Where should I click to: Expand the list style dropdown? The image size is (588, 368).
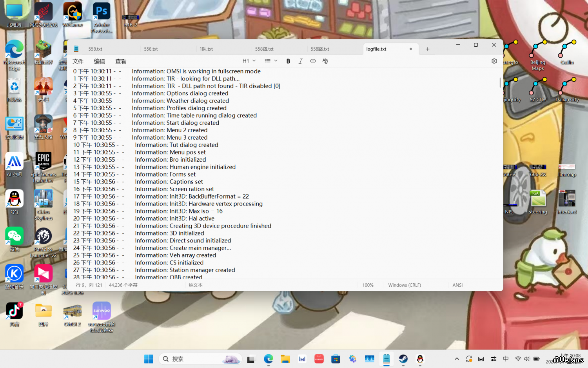click(271, 61)
